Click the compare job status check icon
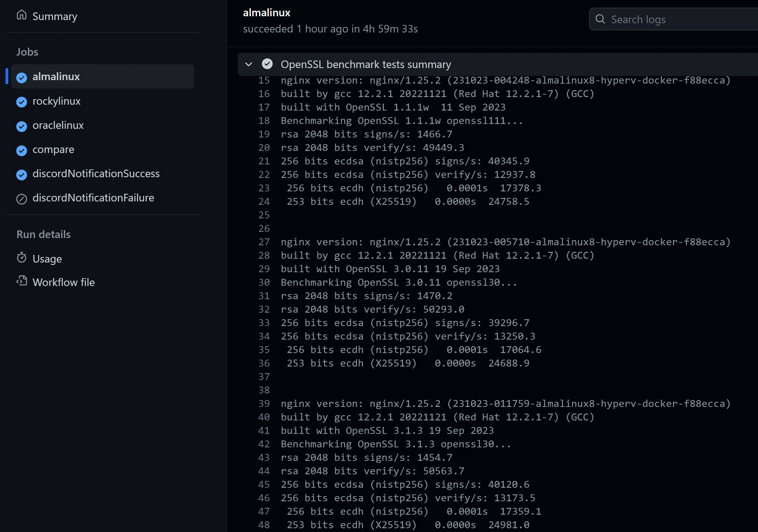The image size is (758, 532). [x=22, y=151]
